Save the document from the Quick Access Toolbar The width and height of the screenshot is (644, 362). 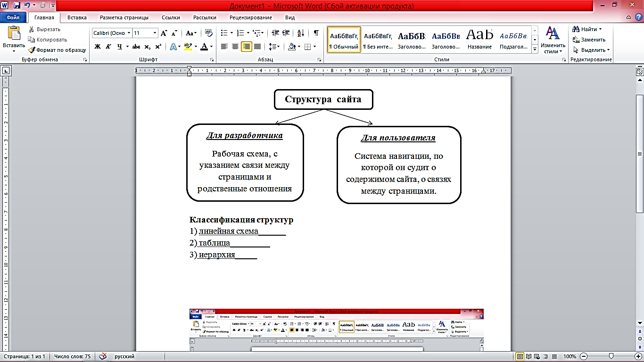click(17, 6)
